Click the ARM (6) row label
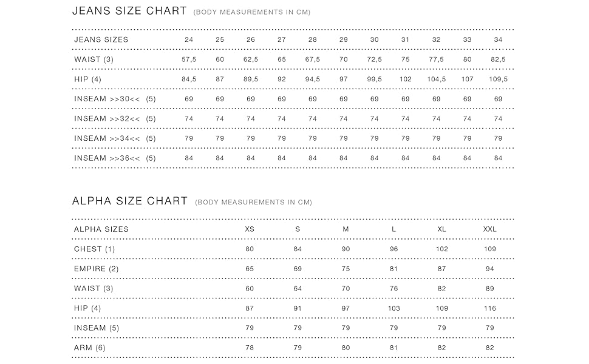The width and height of the screenshot is (589, 364). pos(89,348)
